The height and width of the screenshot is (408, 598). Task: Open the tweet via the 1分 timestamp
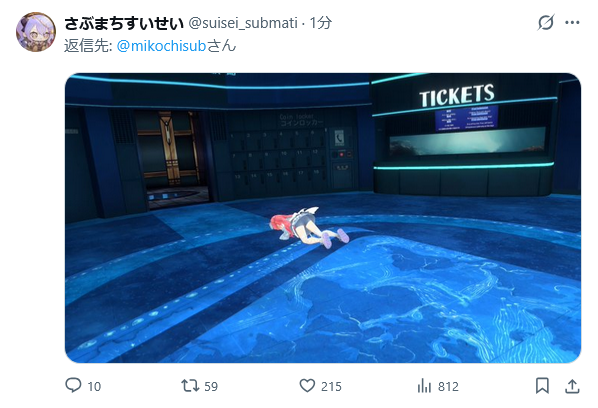pos(321,23)
